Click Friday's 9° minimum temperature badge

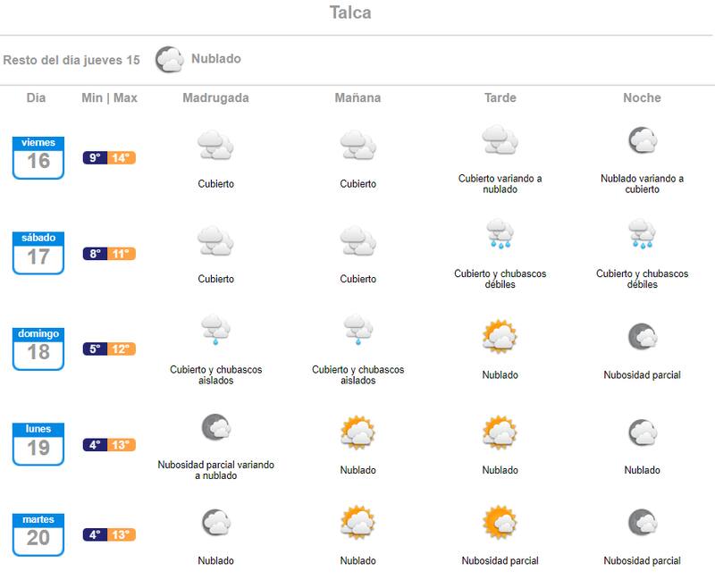coord(96,158)
